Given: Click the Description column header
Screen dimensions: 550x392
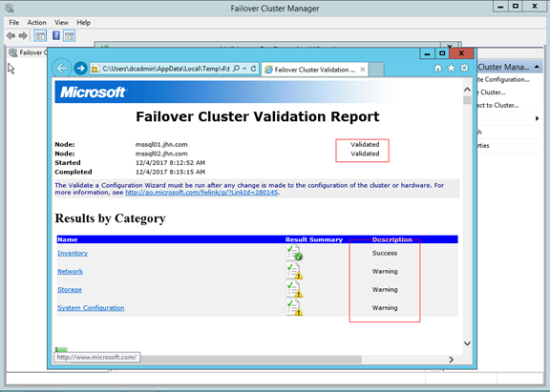Looking at the screenshot, I should point(391,239).
